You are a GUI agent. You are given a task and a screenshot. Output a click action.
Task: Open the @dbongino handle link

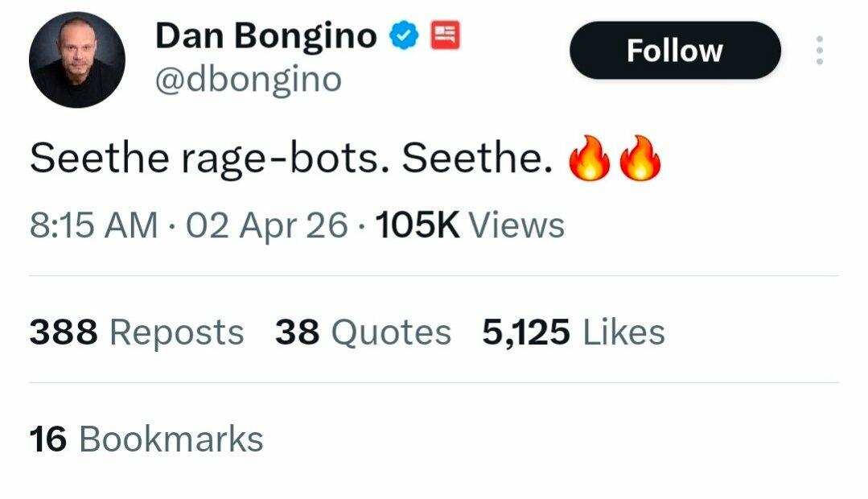pos(248,79)
